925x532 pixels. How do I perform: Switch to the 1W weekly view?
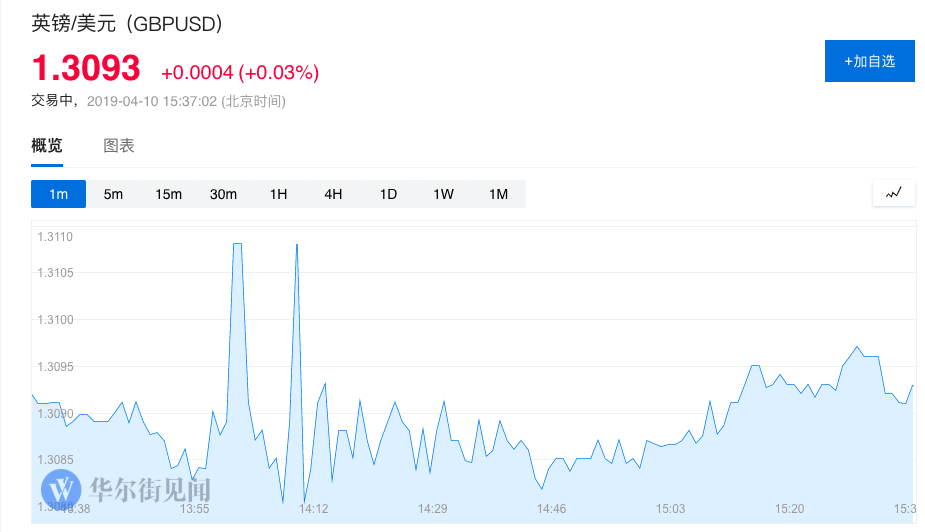[443, 194]
